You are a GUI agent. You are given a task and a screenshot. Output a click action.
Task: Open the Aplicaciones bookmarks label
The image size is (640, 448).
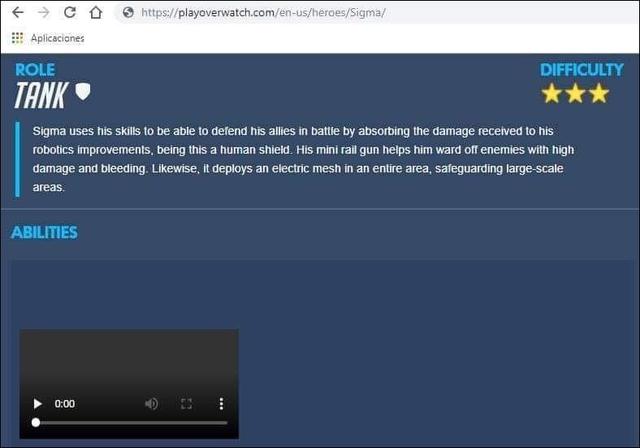58,38
